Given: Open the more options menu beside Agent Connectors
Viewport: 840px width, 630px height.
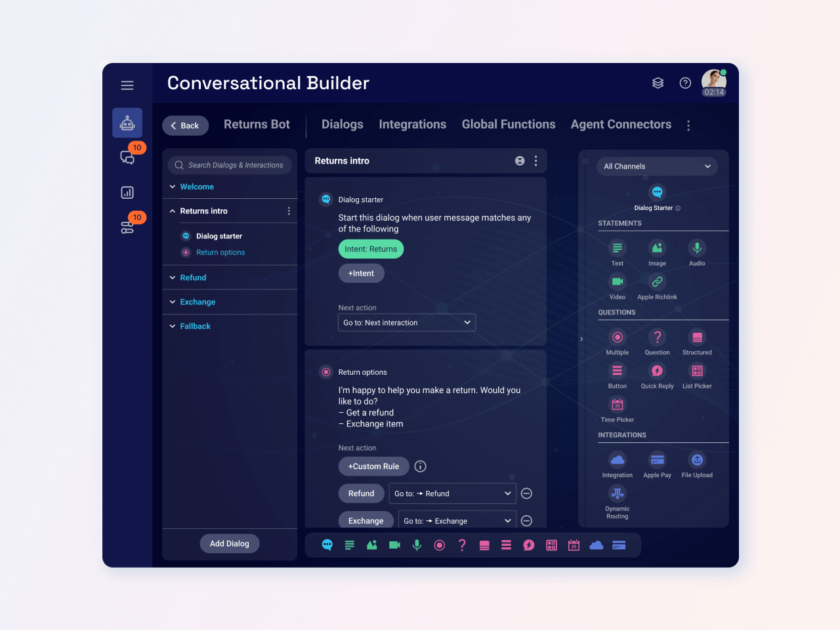Looking at the screenshot, I should pyautogui.click(x=688, y=125).
